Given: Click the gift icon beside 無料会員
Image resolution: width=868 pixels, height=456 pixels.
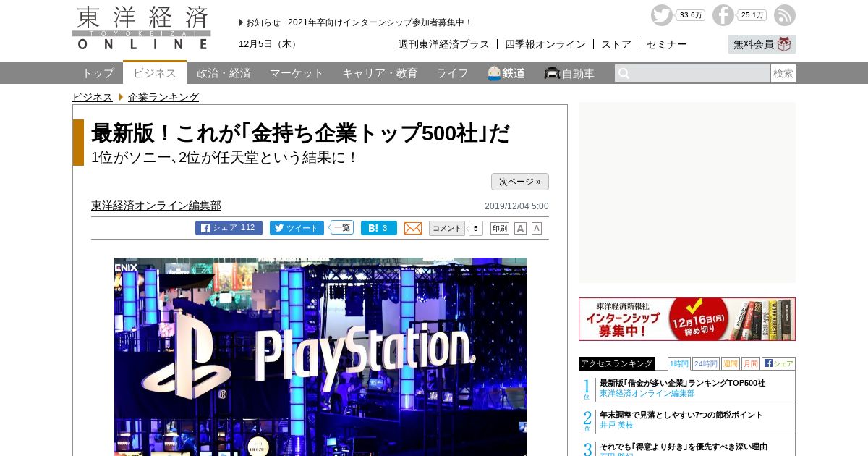Looking at the screenshot, I should (x=785, y=44).
